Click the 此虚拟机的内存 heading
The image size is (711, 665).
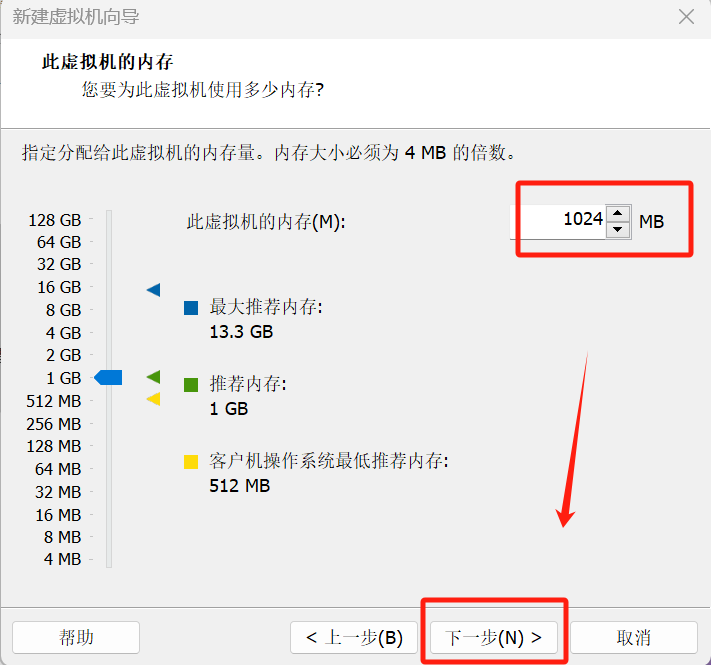(107, 62)
